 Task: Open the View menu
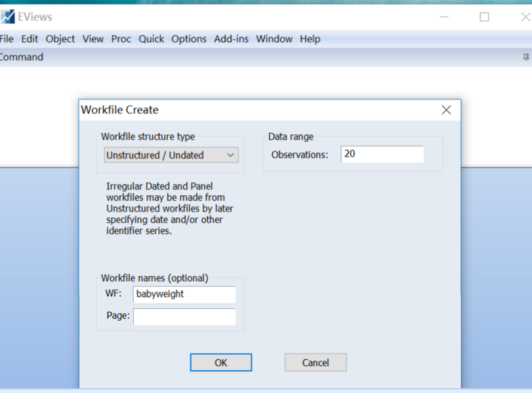pos(93,39)
